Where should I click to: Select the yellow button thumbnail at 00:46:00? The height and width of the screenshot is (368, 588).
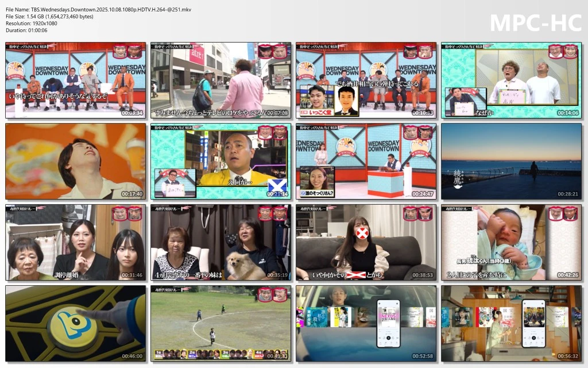pyautogui.click(x=76, y=324)
